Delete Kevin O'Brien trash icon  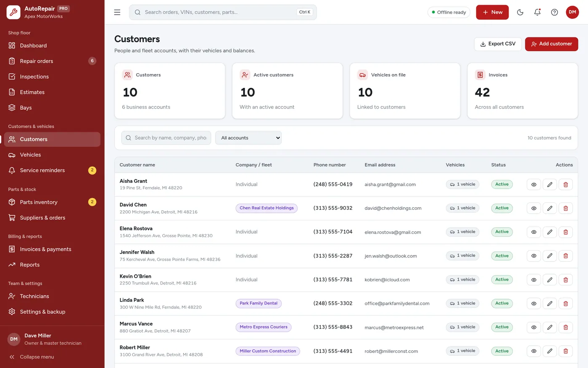click(x=565, y=280)
